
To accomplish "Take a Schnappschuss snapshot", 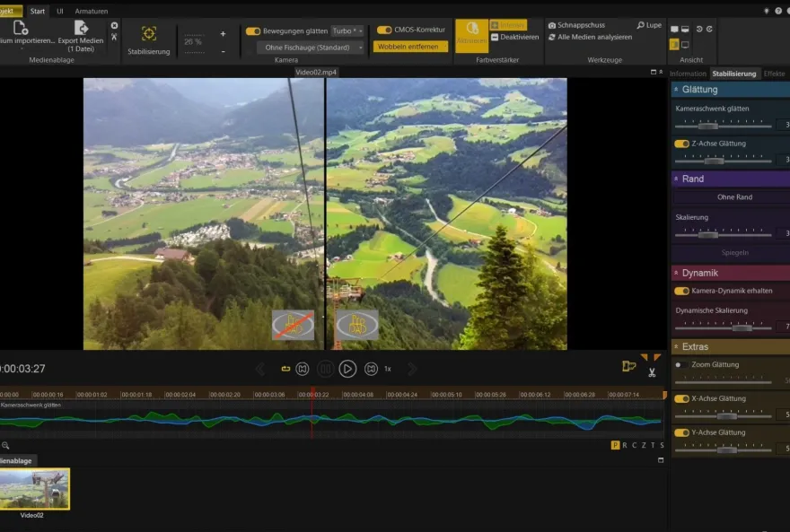I will (576, 24).
